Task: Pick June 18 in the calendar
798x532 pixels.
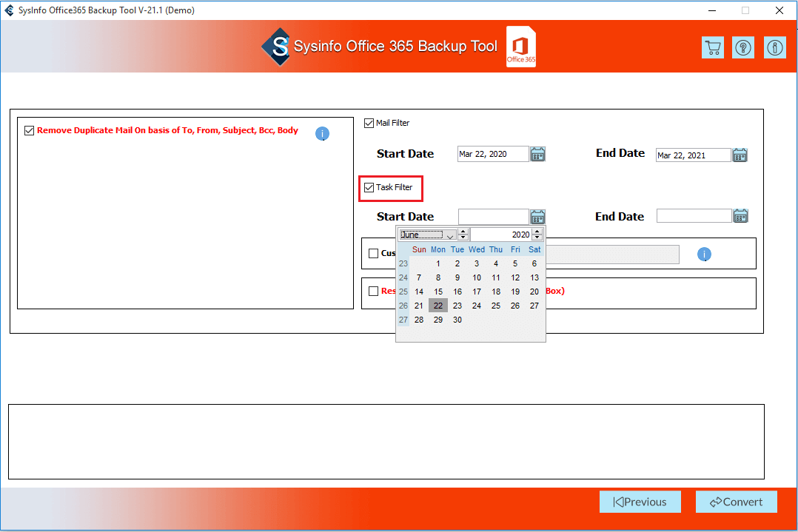Action: (496, 292)
